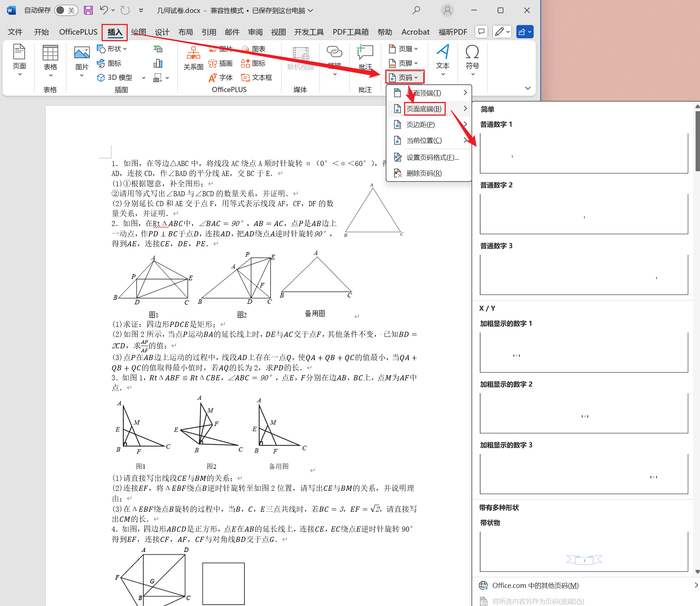This screenshot has height=606, width=700.
Task: Toggle 自动保存 (AutoSave) on
Action: [66, 10]
